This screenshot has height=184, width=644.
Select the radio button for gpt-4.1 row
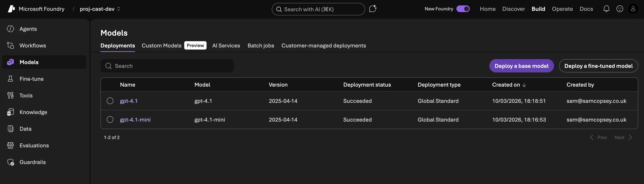coord(110,101)
